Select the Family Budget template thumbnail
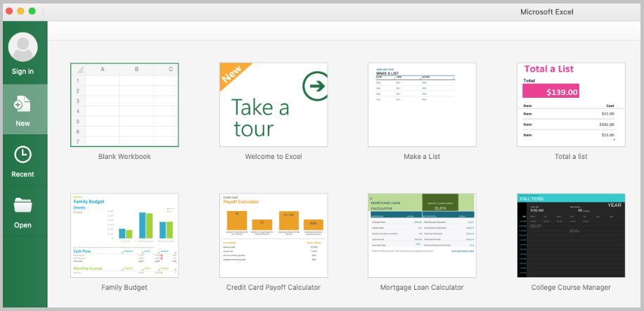The image size is (644, 311). pyautogui.click(x=124, y=236)
